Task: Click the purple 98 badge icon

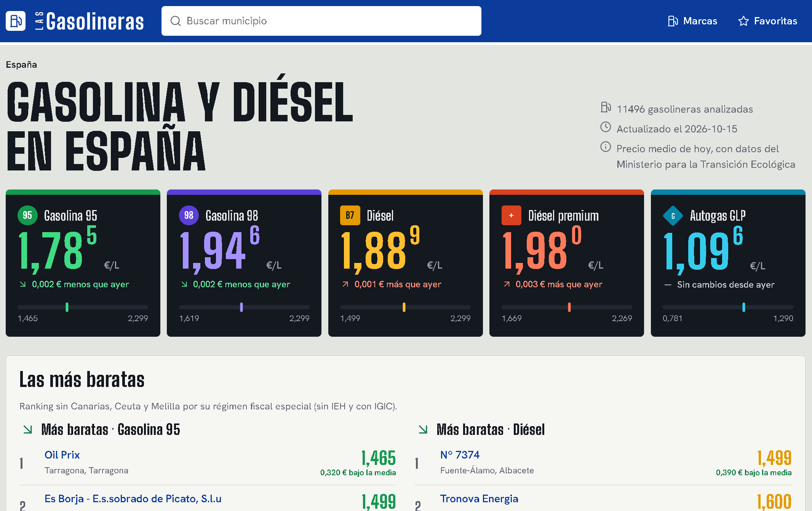Action: [189, 215]
